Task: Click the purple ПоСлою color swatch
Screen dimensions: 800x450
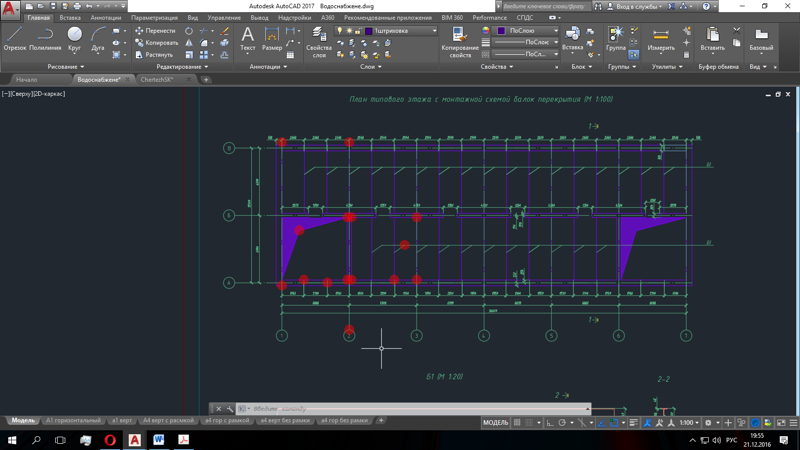Action: coord(501,31)
